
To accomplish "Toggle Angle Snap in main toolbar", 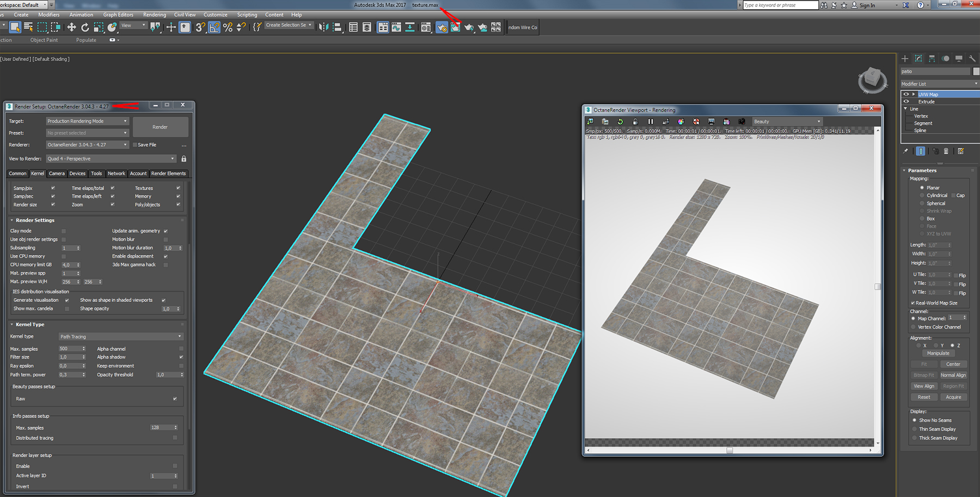I will [x=215, y=27].
